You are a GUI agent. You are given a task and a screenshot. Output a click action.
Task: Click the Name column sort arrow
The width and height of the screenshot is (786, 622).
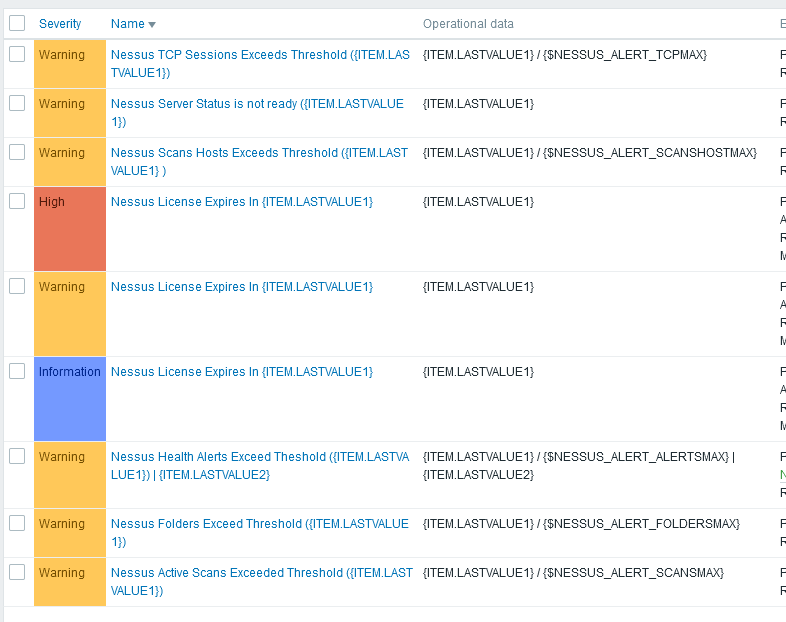tap(152, 25)
